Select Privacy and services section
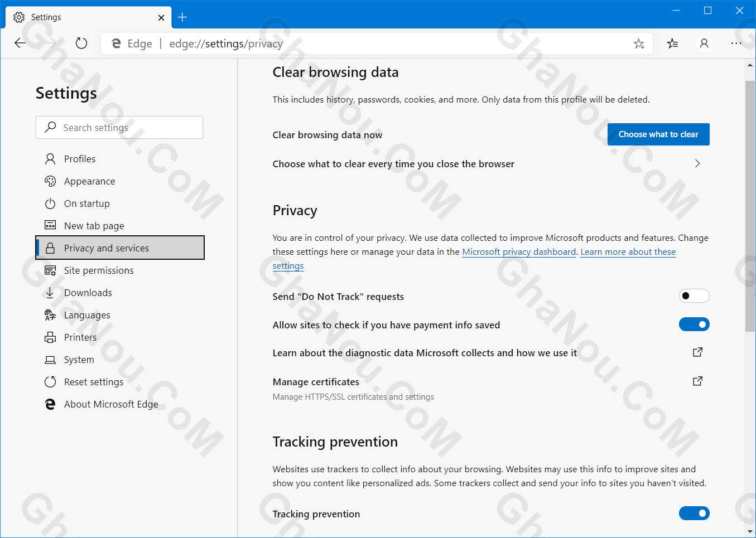 121,248
